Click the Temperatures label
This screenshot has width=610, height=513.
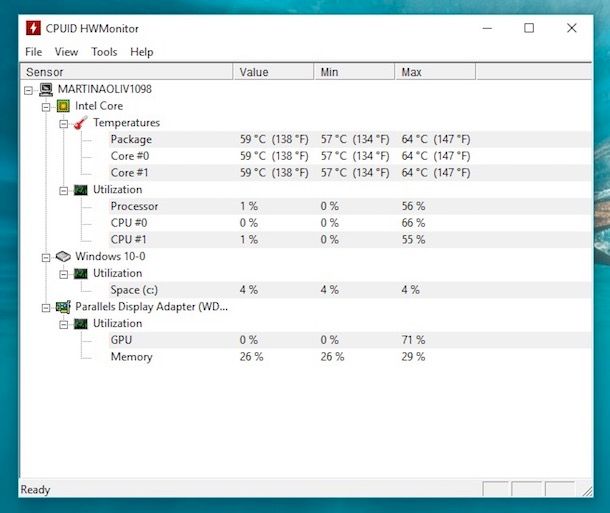coord(126,123)
